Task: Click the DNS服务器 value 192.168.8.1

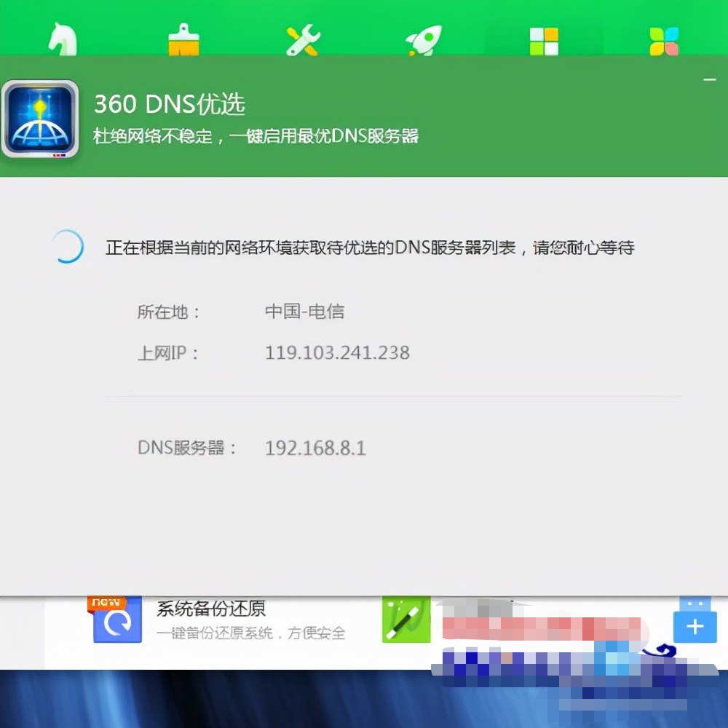Action: [315, 448]
